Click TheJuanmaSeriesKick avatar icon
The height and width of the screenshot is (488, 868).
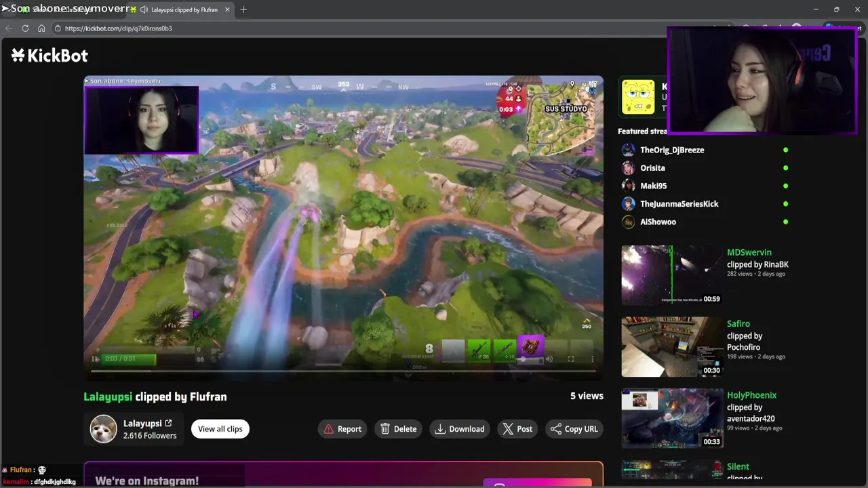click(629, 203)
